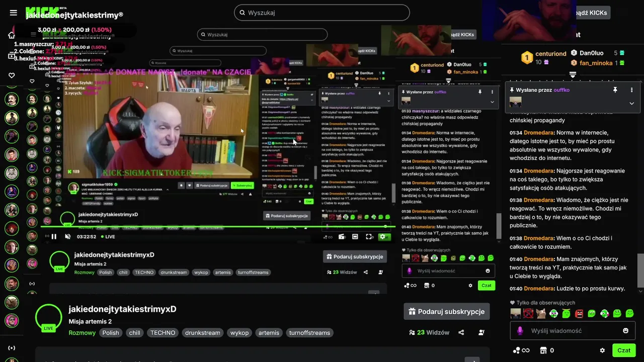Expand the second-layer pinned message with its chevron
Viewport: 644px width, 362px height.
(492, 102)
